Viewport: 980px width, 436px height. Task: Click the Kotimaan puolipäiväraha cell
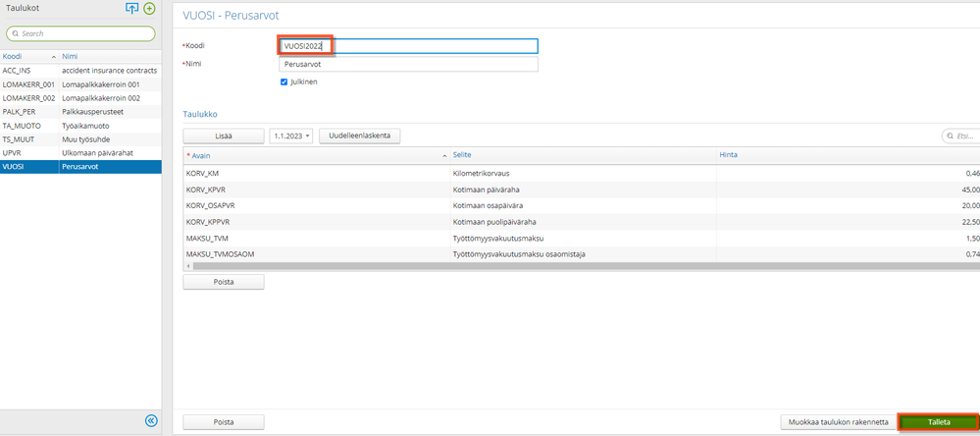tap(583, 222)
